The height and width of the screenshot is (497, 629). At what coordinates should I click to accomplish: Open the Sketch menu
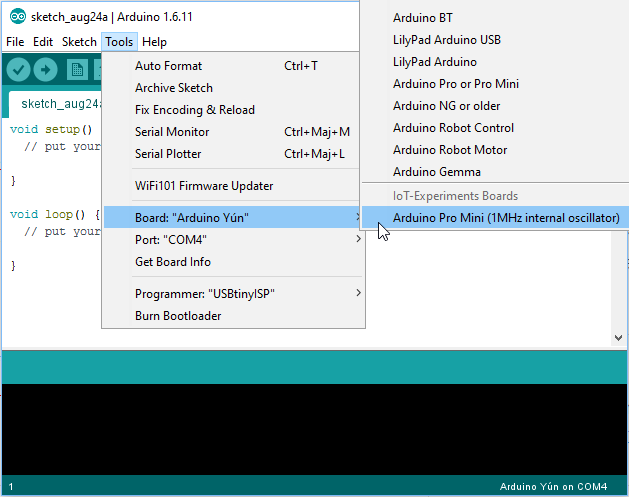tap(79, 42)
